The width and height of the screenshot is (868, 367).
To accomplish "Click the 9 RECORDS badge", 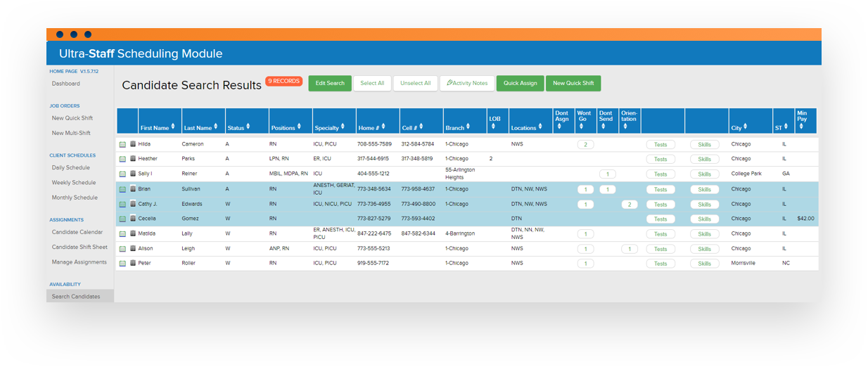I will (283, 81).
